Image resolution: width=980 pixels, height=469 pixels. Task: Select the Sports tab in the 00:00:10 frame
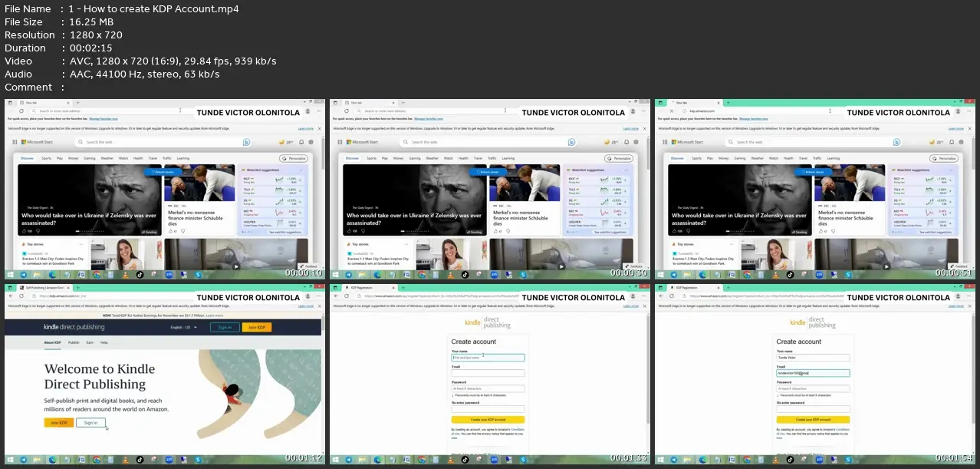tap(47, 158)
